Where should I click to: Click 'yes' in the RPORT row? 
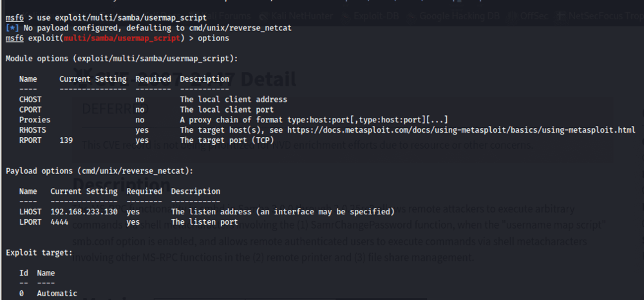click(x=142, y=140)
